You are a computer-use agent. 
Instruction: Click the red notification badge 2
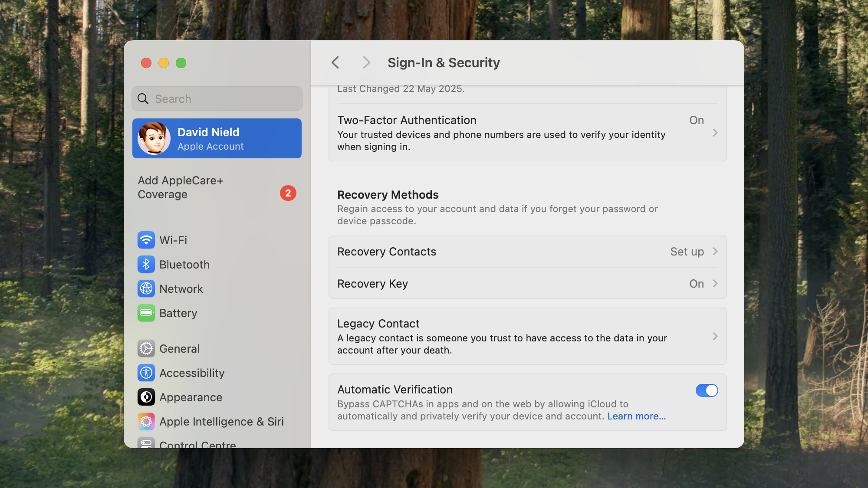(288, 193)
